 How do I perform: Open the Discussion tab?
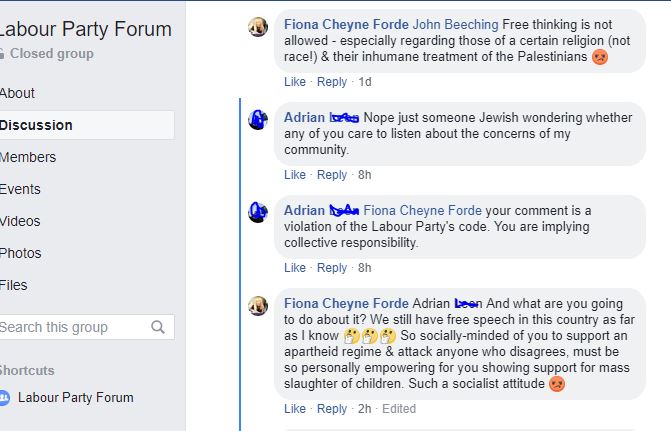(36, 125)
